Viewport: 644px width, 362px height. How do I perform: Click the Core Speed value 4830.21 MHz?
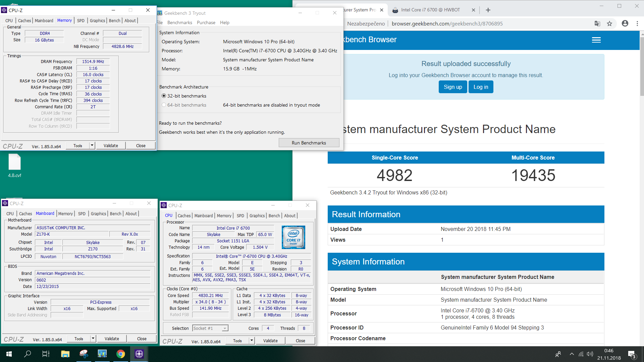tap(210, 296)
